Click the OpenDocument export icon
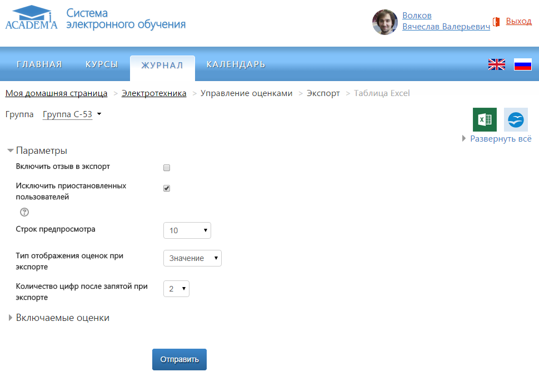Viewport: 539px width, 392px height. [516, 120]
